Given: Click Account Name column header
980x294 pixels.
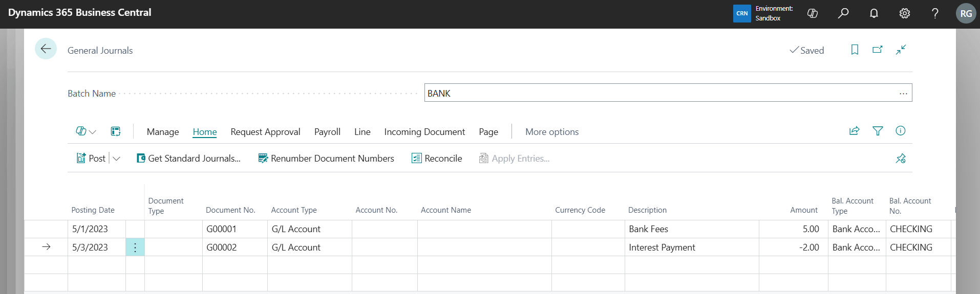Looking at the screenshot, I should pyautogui.click(x=446, y=210).
